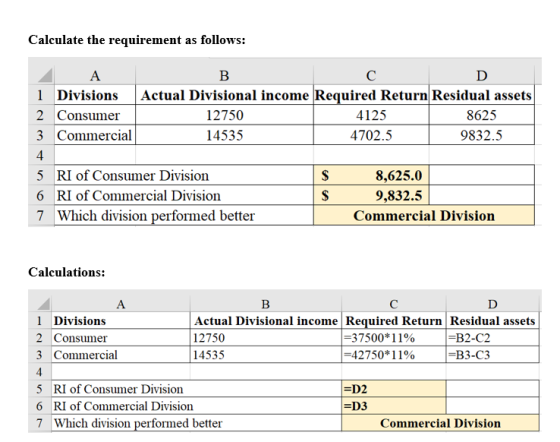Select row 7 header in the top table
Screen dimensions: 560x442
(40, 215)
